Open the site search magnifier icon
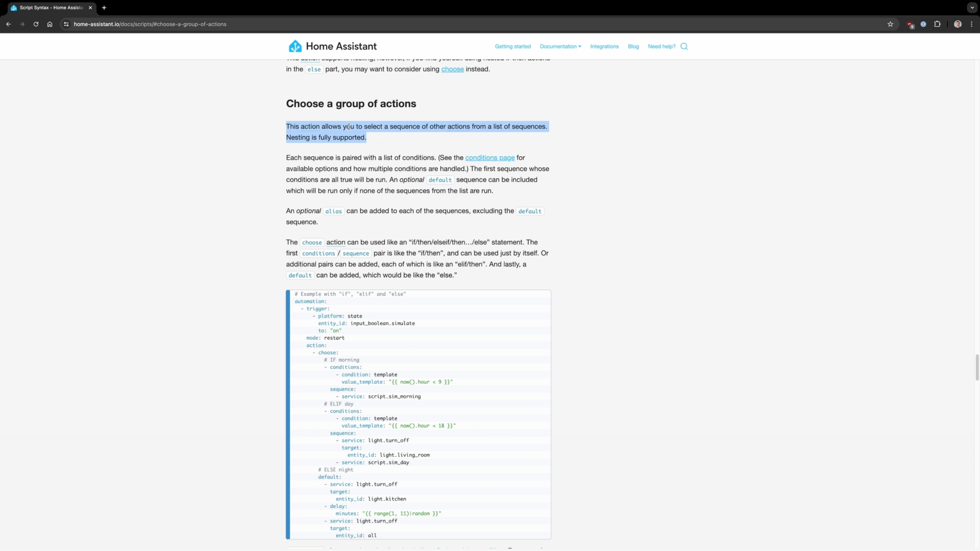Screen dimensions: 980x551 coord(684,47)
